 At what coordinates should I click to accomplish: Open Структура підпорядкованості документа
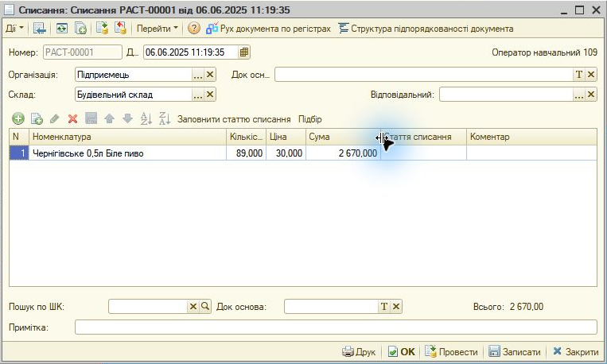click(426, 29)
